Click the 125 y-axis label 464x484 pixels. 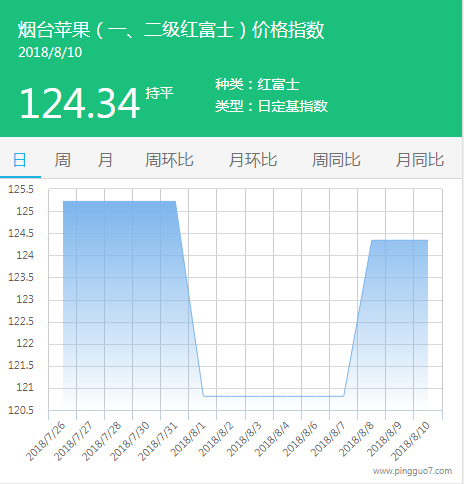[25, 211]
